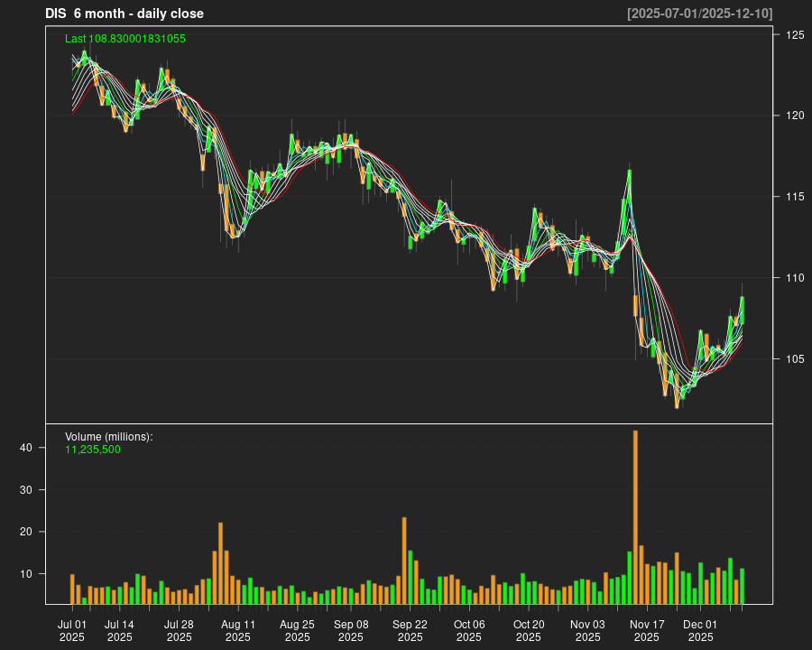Screen dimensions: 812x650
Task: Click the Volume (millions) label
Action: coord(109,437)
